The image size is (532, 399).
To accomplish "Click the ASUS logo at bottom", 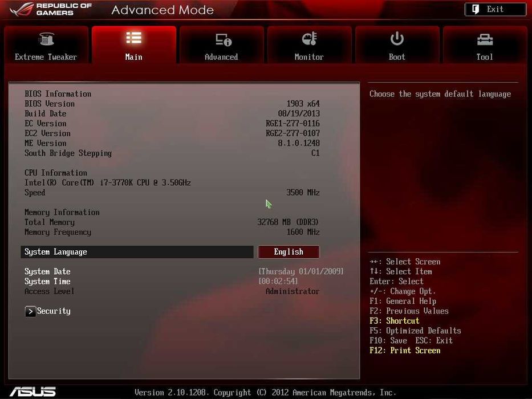I will [33, 392].
